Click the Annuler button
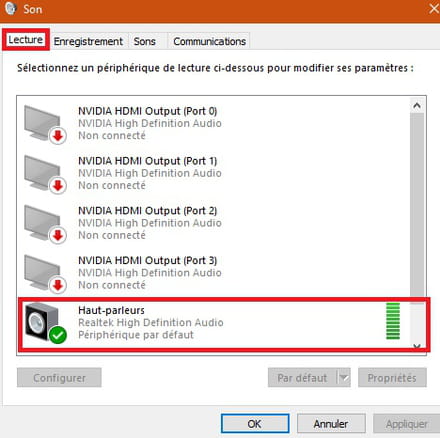 (331, 424)
